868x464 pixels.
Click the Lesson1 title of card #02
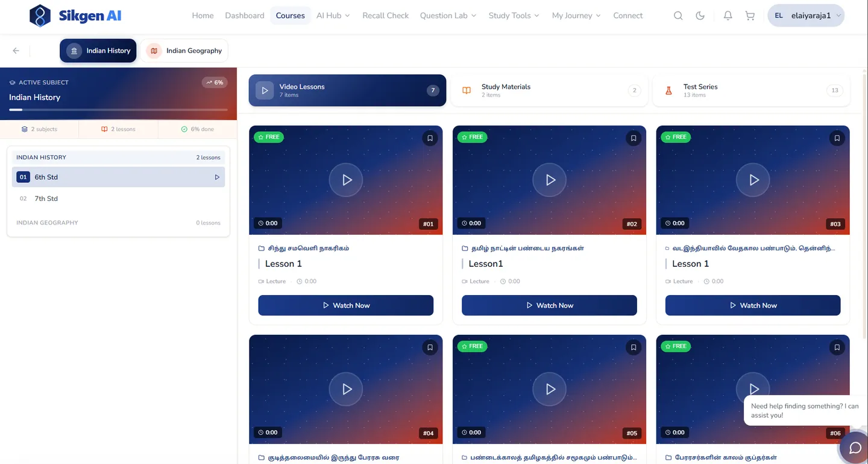(486, 264)
